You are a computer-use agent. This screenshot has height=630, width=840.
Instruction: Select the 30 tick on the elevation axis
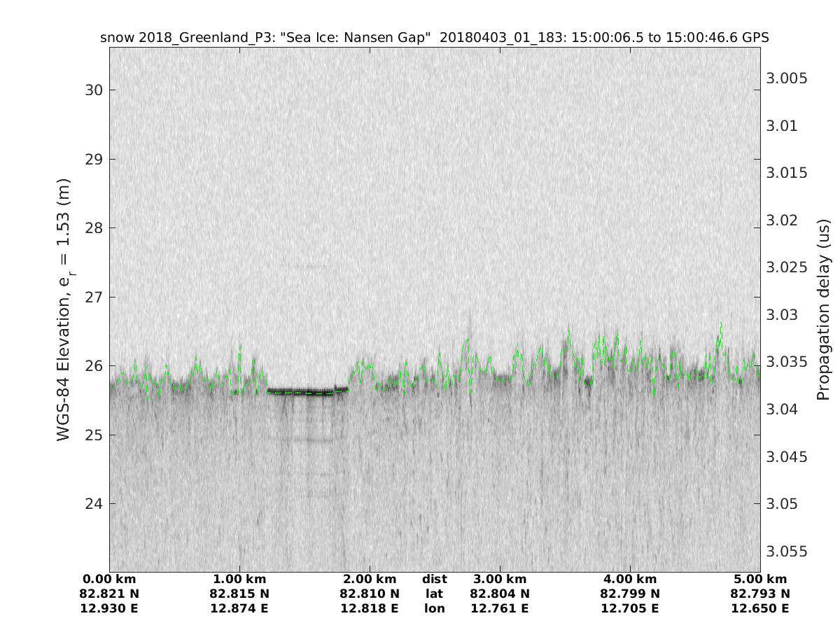pyautogui.click(x=94, y=90)
